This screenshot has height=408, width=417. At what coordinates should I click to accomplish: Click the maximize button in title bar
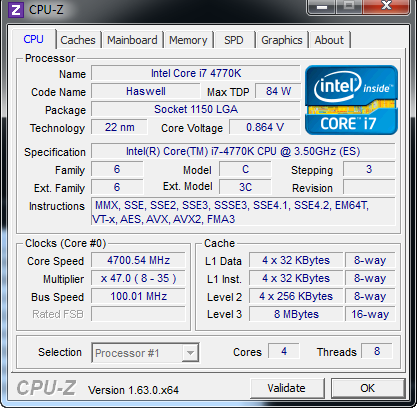pyautogui.click(x=349, y=6)
